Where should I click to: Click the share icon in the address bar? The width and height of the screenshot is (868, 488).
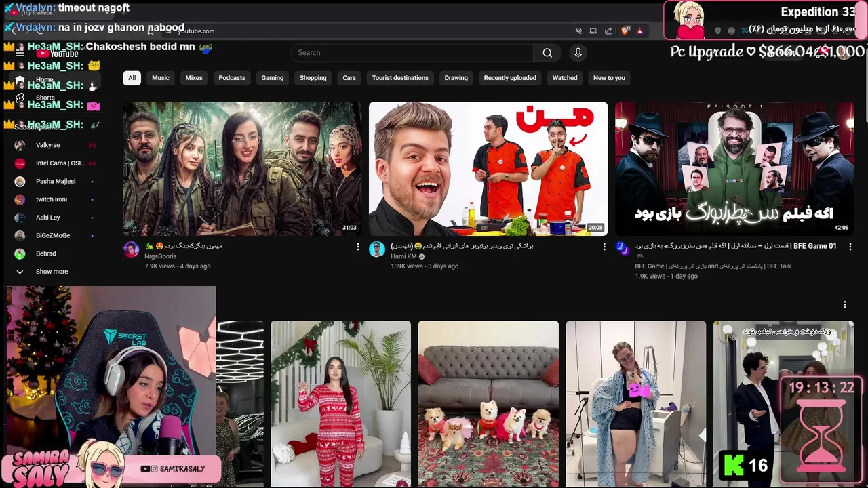tap(608, 30)
